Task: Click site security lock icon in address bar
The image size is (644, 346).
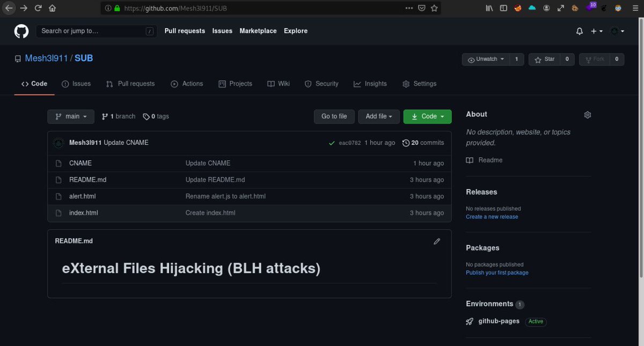Action: (x=116, y=8)
